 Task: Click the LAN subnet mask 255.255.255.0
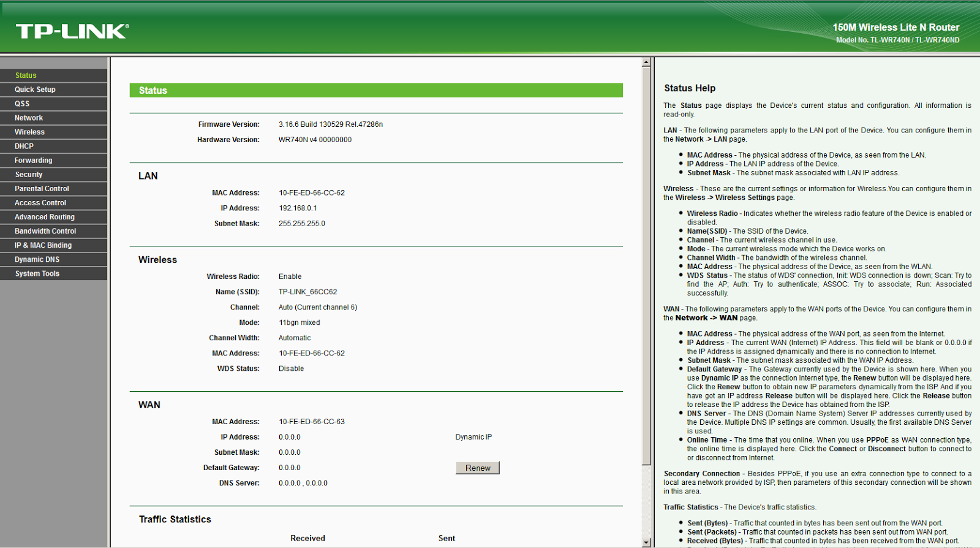302,224
